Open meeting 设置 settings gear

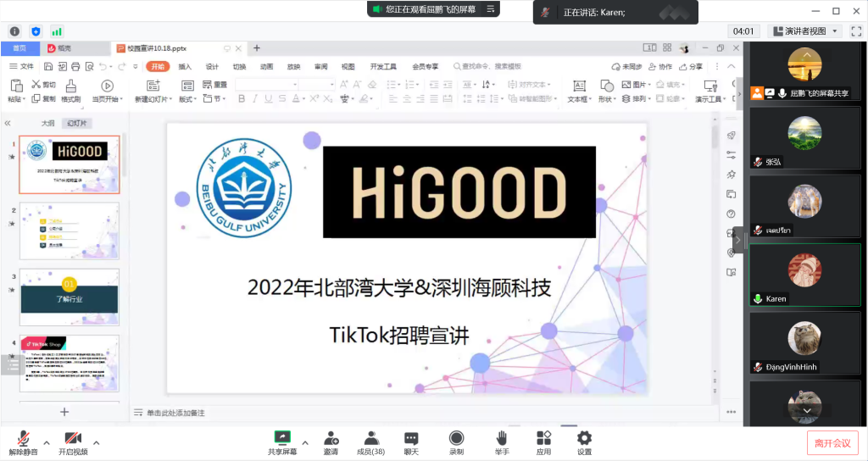pyautogui.click(x=584, y=442)
